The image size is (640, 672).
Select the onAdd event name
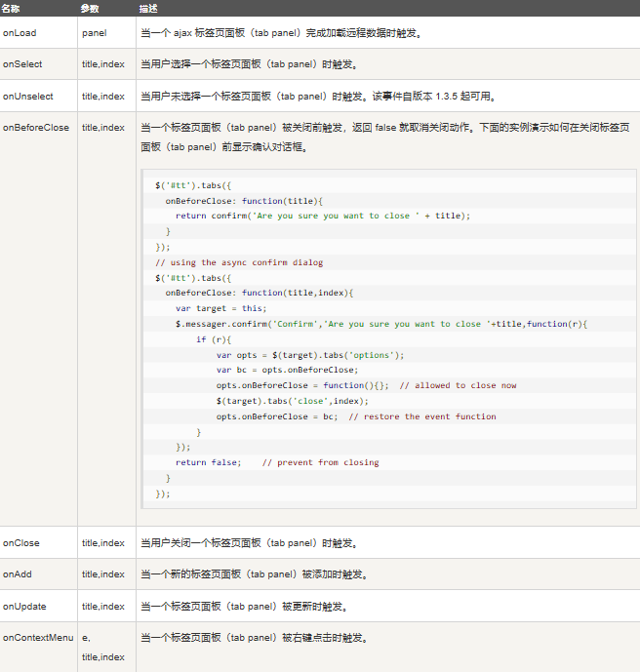click(x=18, y=574)
